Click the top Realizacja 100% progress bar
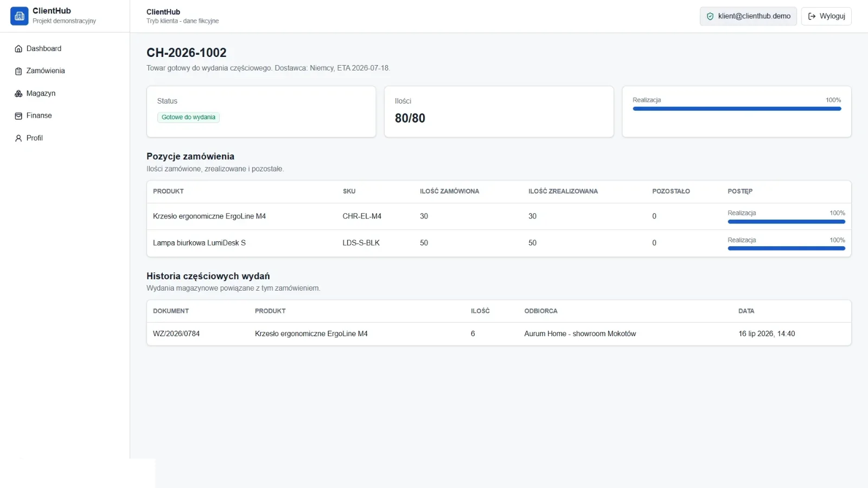 click(737, 109)
